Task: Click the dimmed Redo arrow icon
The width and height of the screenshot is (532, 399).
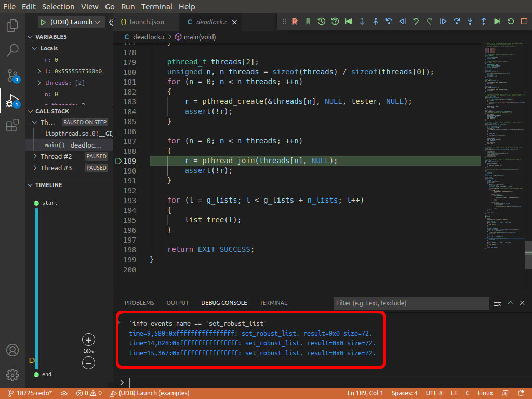Action: (x=430, y=21)
